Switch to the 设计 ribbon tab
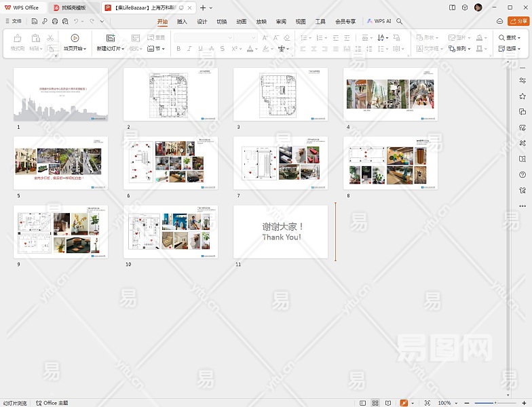This screenshot has height=407, width=532. 202,21
